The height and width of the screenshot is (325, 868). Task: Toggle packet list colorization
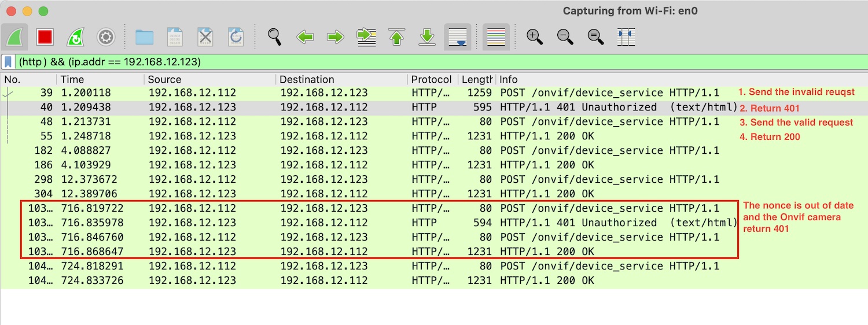[x=496, y=38]
